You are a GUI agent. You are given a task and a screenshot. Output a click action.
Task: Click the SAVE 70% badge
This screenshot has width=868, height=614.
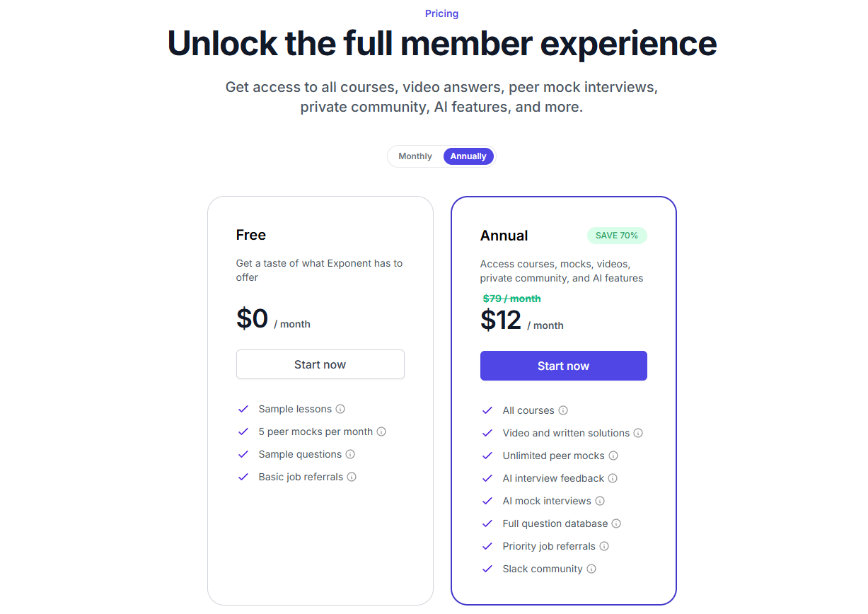(617, 236)
